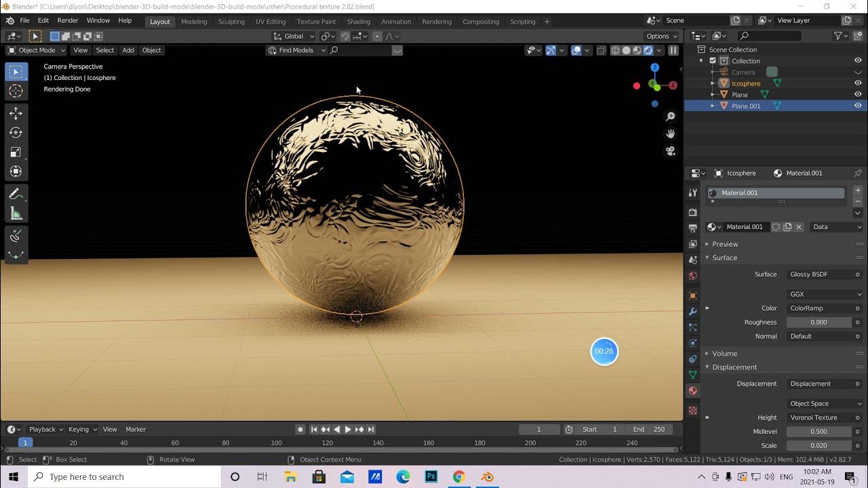Screen dimensions: 868x488
Task: Click the pan view hand gizmo
Action: coord(671,134)
